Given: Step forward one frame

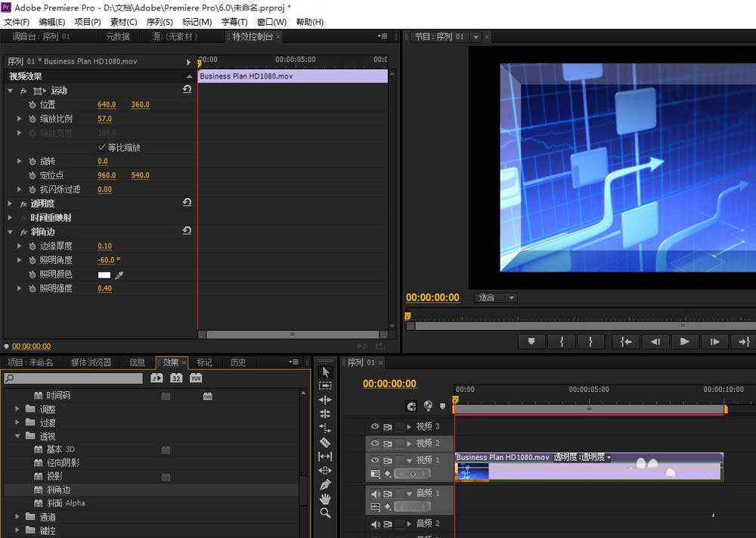Looking at the screenshot, I should (714, 341).
